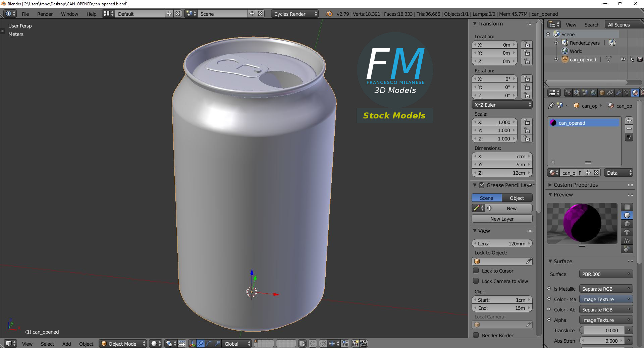The width and height of the screenshot is (644, 348).
Task: Open the Object properties tab
Action: pyautogui.click(x=602, y=93)
